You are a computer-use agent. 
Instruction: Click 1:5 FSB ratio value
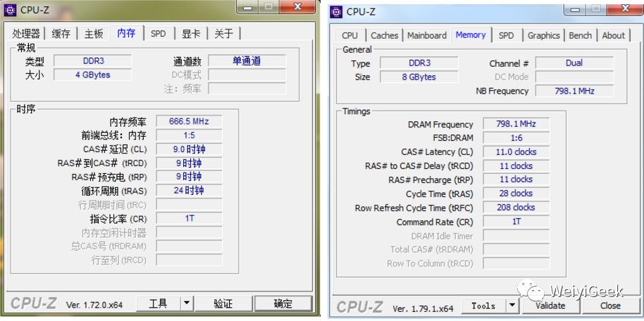(x=189, y=135)
